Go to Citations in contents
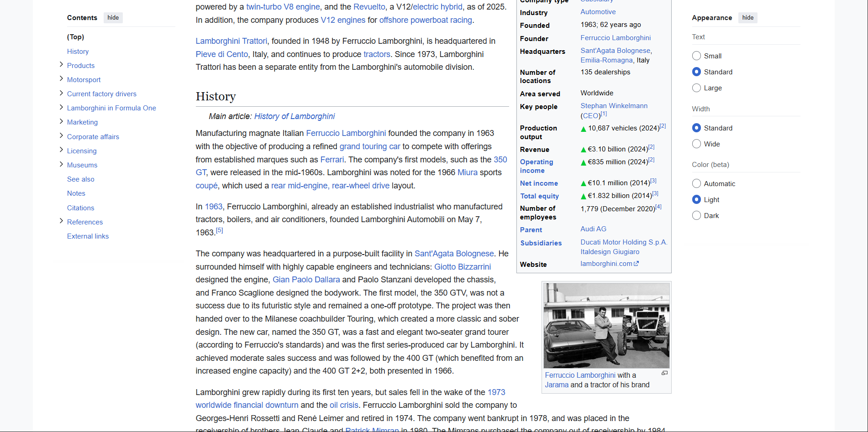This screenshot has height=432, width=868. [80, 208]
